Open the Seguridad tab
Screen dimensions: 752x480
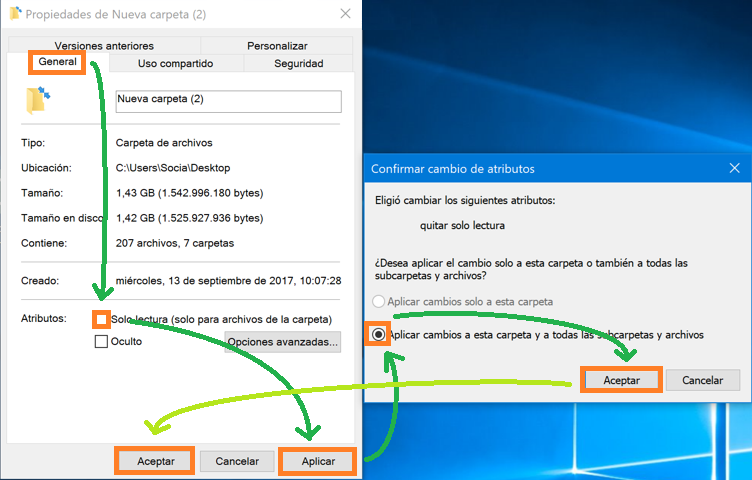298,63
